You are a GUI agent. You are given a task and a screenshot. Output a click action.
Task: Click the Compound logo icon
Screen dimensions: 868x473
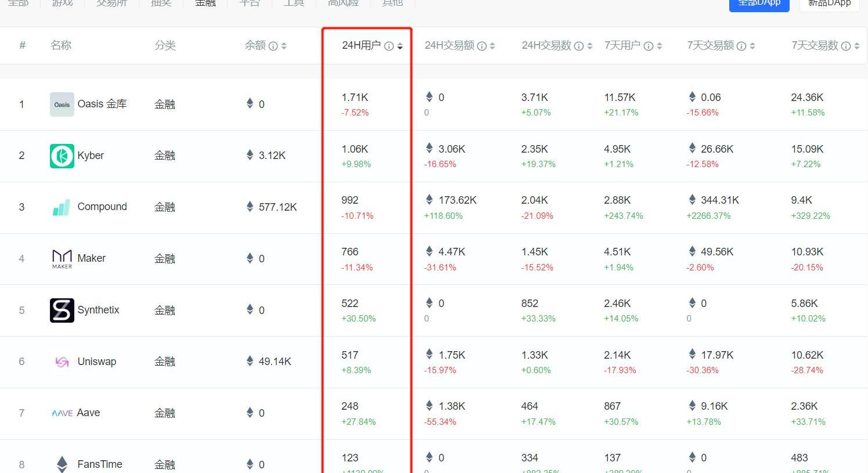62,207
